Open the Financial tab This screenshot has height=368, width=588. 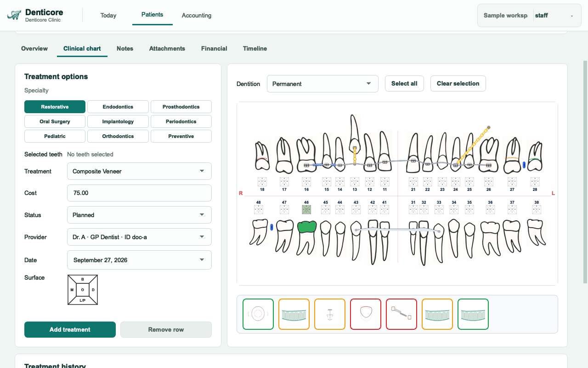pos(214,48)
